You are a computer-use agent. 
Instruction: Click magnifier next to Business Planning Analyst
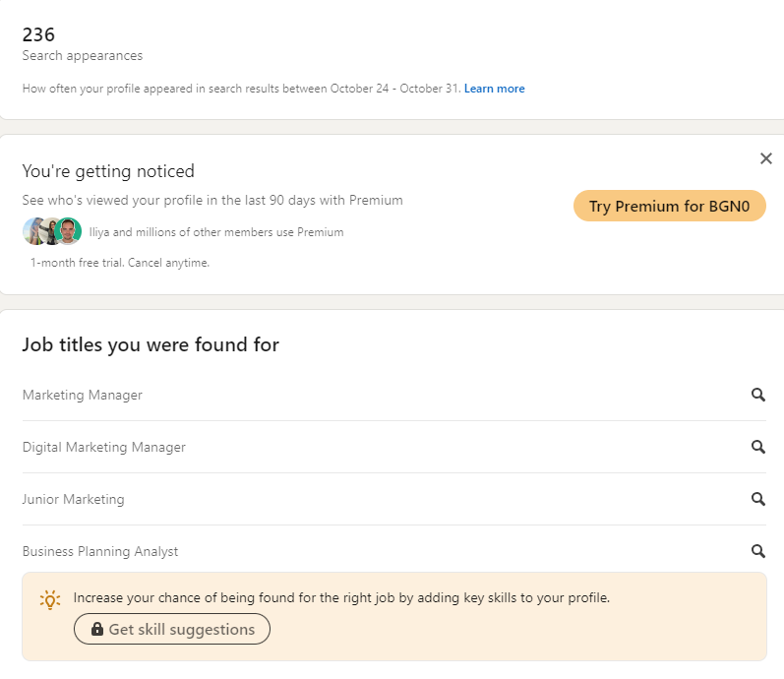click(x=758, y=551)
